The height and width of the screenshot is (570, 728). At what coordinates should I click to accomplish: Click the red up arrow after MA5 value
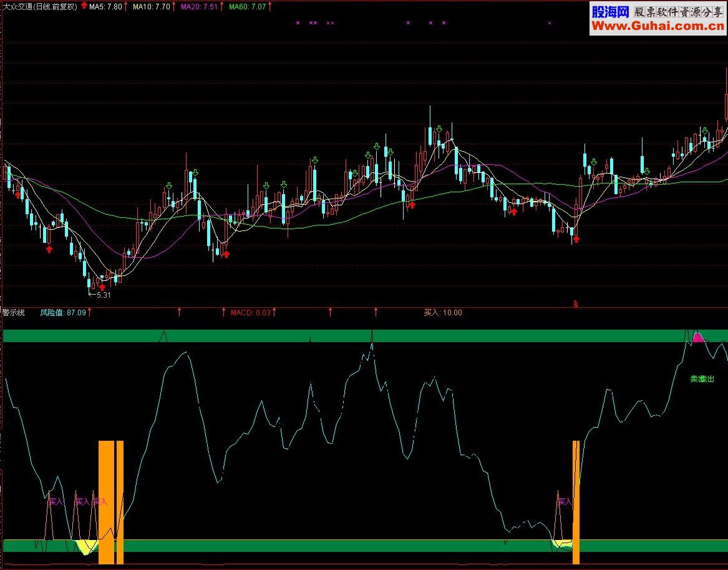click(126, 6)
